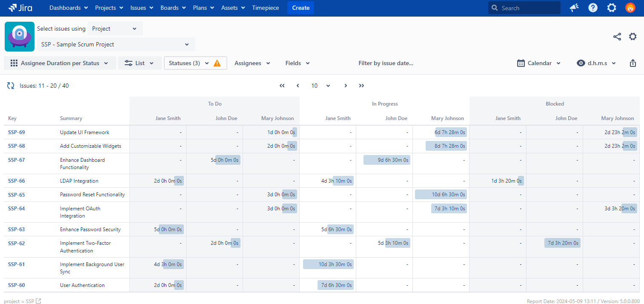Open the Calendar view dropdown
Image resolution: width=644 pixels, height=304 pixels.
(x=538, y=63)
